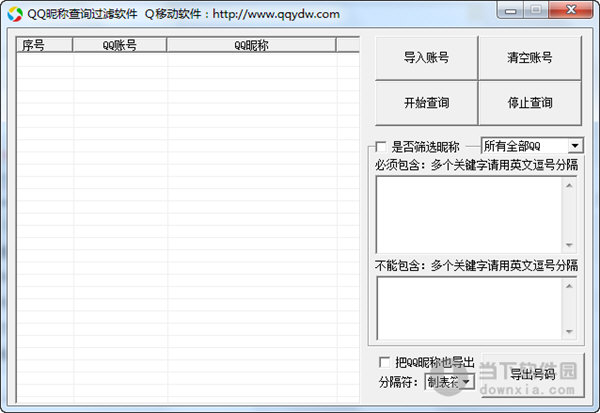600x413 pixels.
Task: Click the QQ昵称 column header
Action: click(251, 45)
